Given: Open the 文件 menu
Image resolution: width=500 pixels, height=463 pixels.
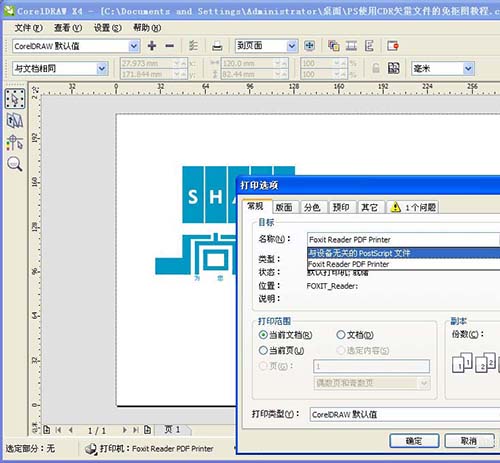Looking at the screenshot, I should pos(28,28).
